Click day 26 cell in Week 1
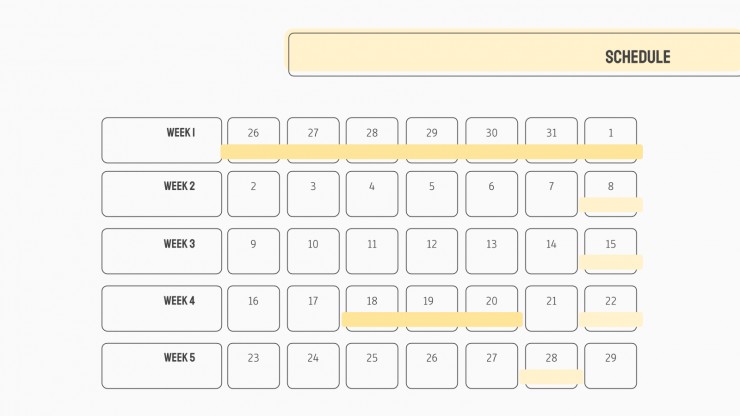The width and height of the screenshot is (740, 416). (x=253, y=140)
